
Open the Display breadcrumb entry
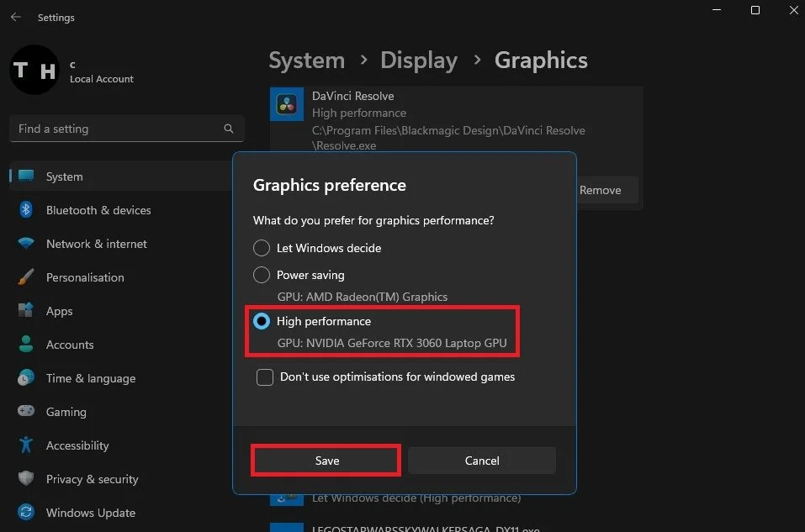419,60
